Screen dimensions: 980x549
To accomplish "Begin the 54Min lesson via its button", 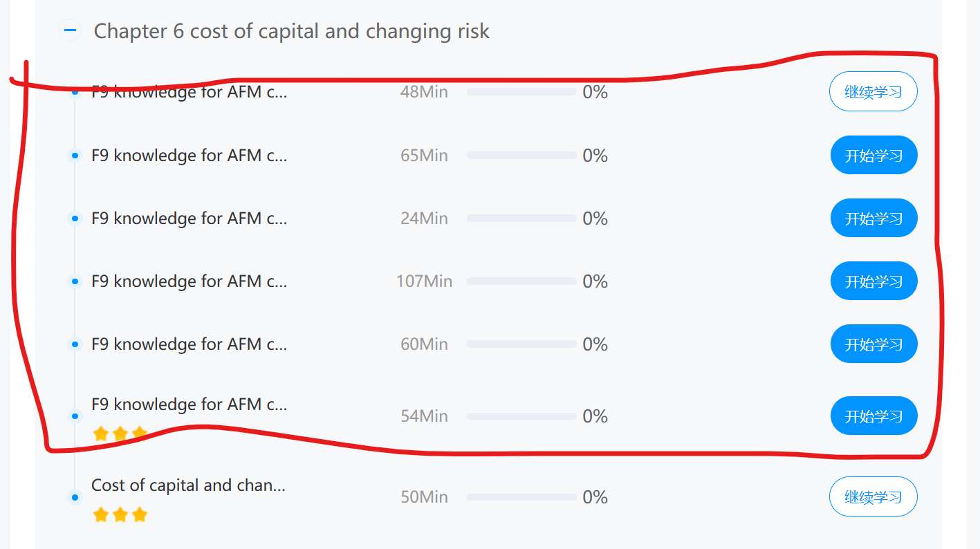I will pos(873,416).
